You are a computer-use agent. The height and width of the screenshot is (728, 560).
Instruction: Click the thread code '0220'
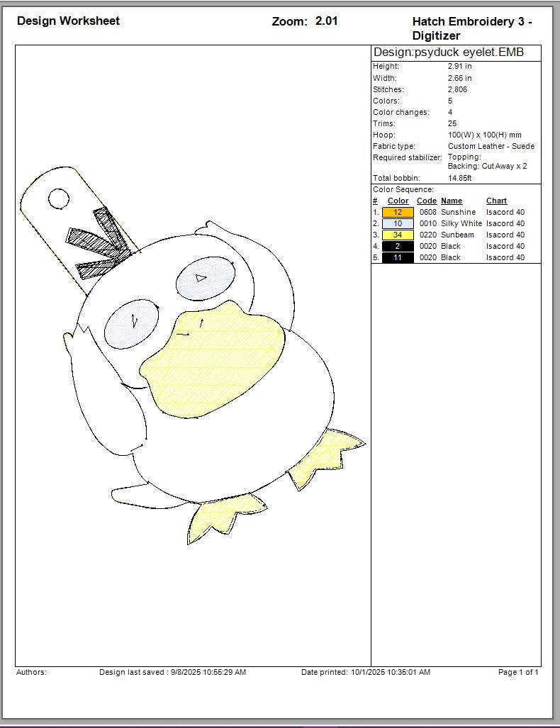(x=427, y=235)
